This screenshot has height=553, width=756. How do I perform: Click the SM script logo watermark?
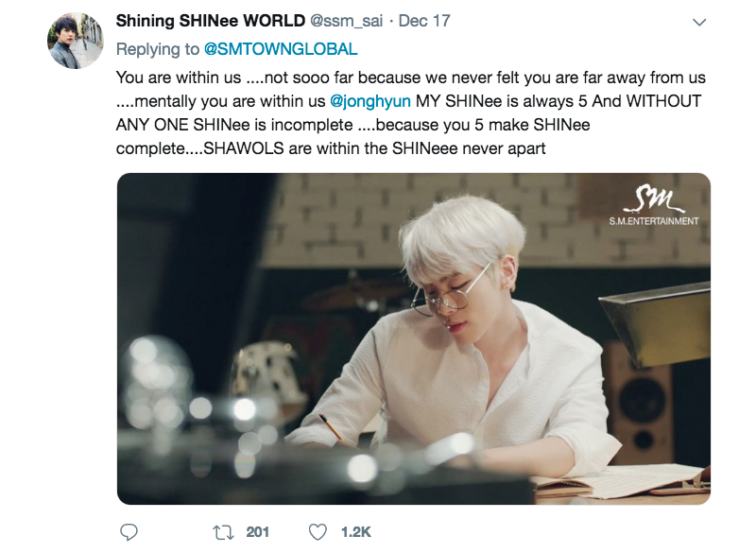(x=653, y=200)
